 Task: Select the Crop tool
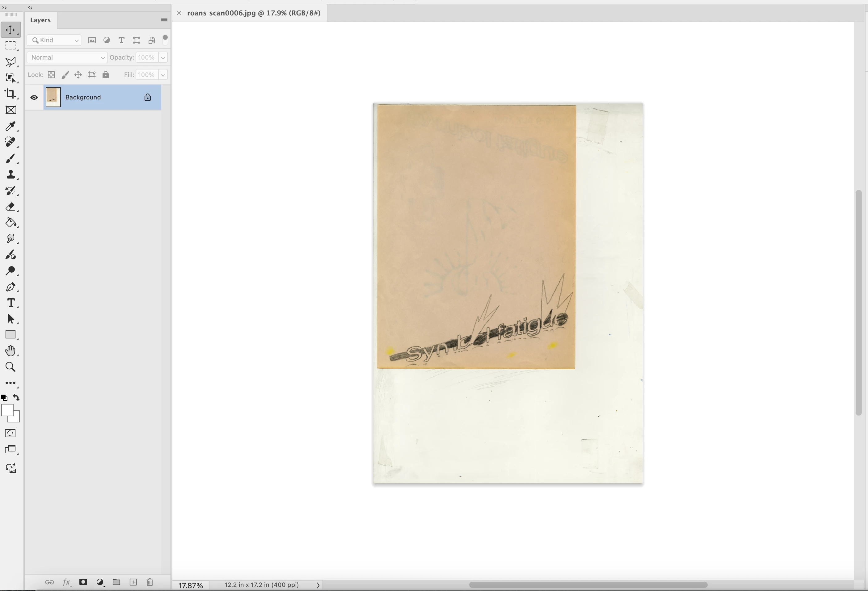pyautogui.click(x=10, y=94)
